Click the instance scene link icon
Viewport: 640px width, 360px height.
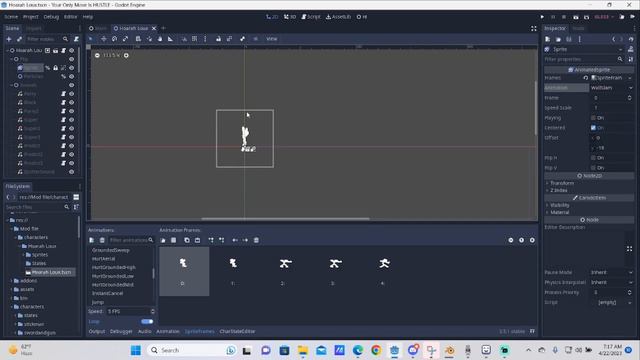(19, 39)
